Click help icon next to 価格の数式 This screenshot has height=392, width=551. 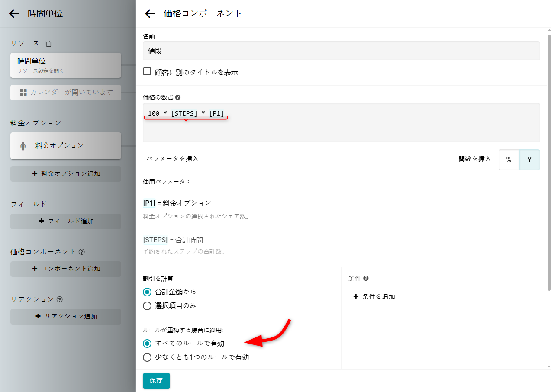click(178, 98)
